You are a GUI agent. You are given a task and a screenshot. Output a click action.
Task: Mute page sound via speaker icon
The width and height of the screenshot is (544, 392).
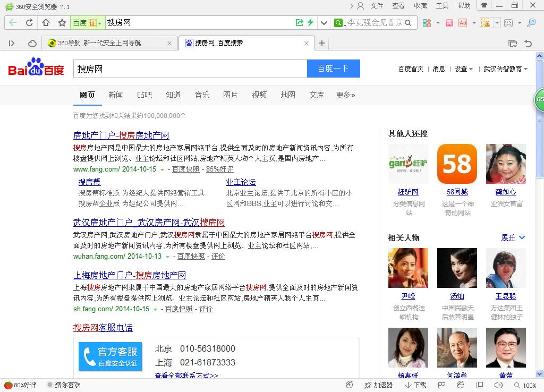point(498,385)
